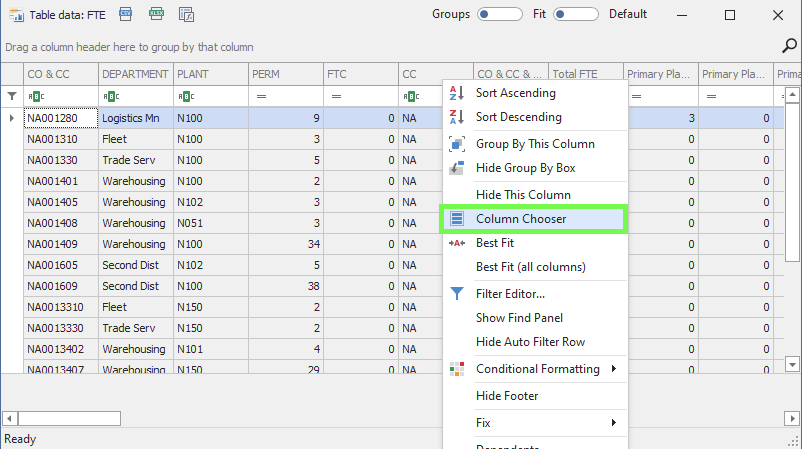
Task: Expand the Fix submenu
Action: pyautogui.click(x=613, y=423)
